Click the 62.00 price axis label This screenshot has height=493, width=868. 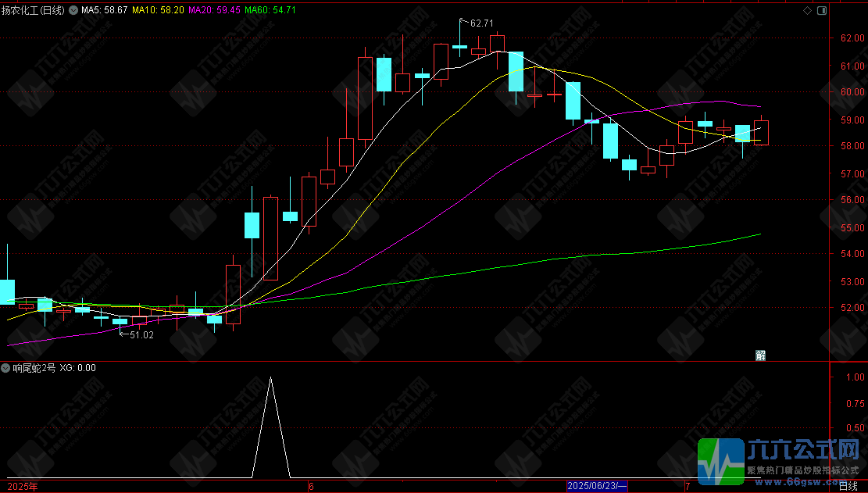point(853,38)
